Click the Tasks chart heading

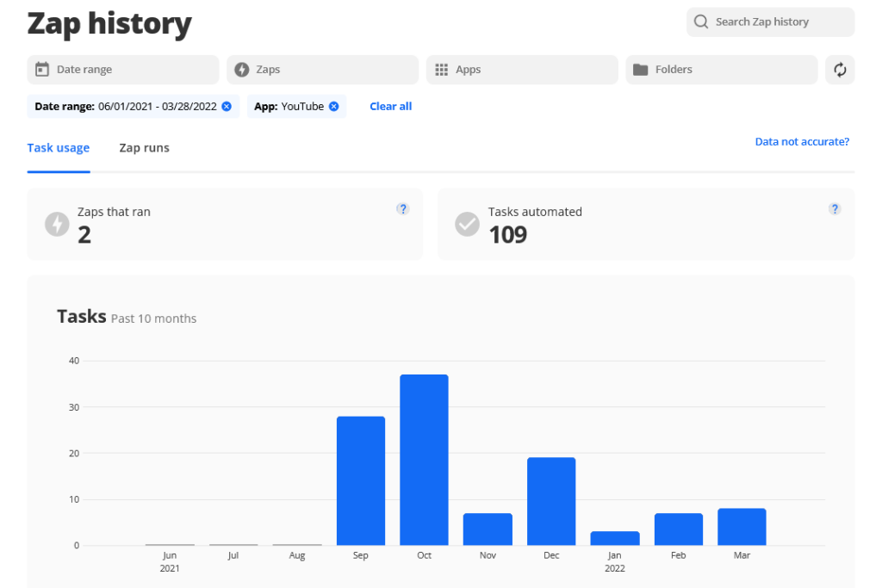click(82, 317)
